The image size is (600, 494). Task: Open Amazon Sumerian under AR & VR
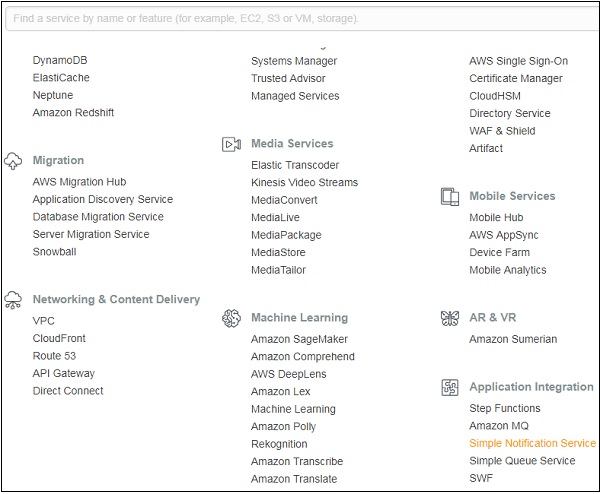pos(513,339)
